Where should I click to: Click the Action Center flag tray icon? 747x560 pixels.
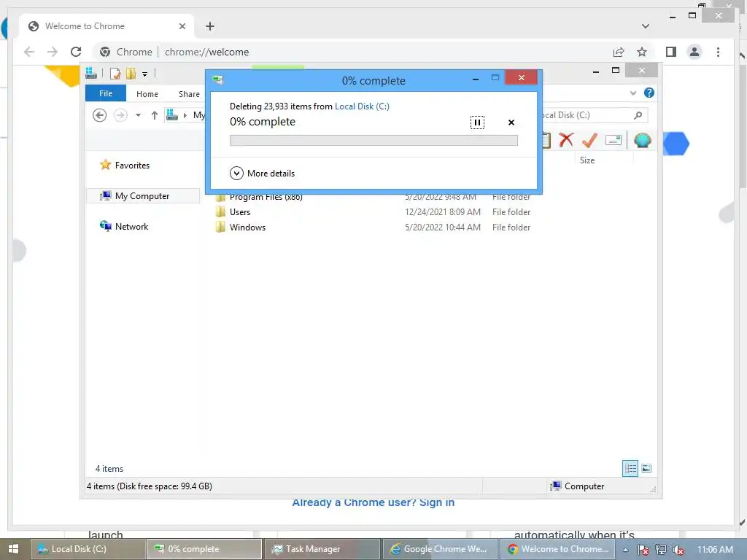(643, 550)
